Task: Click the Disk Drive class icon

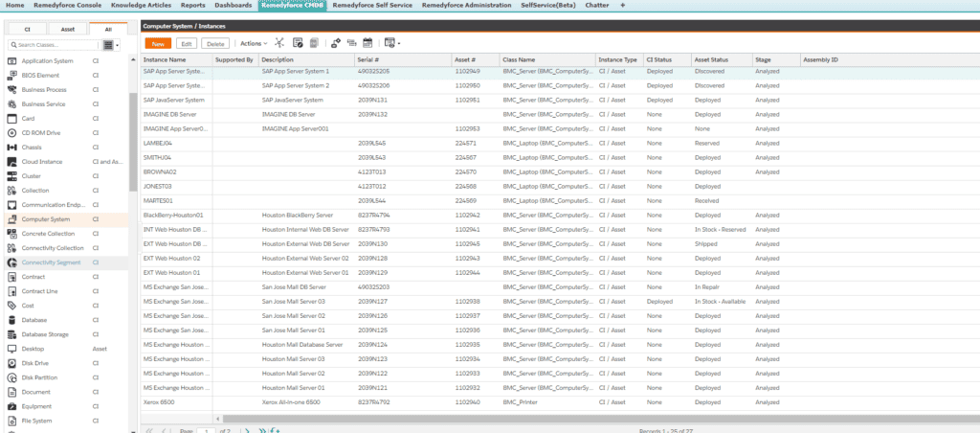Action: [11, 363]
